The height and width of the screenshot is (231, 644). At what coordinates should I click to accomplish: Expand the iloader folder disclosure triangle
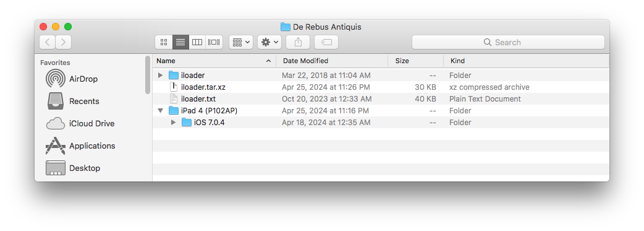pos(161,76)
